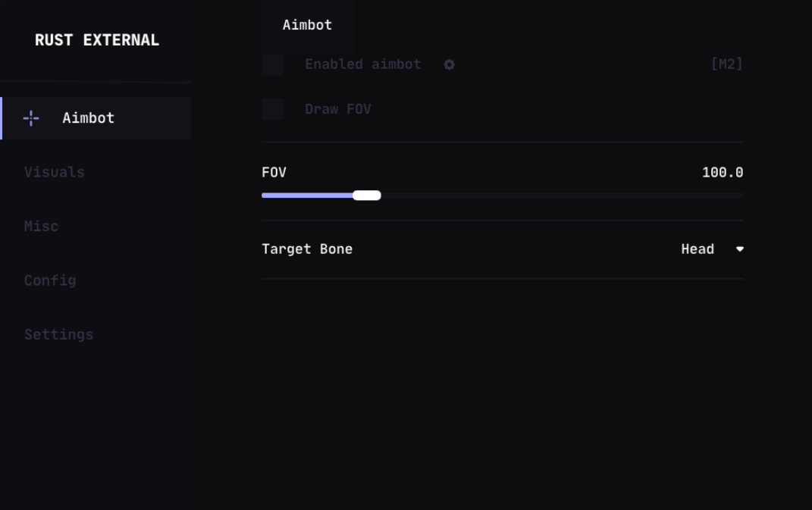Select Head in the Target Bone picker
Viewport: 812px width, 510px height.
pyautogui.click(x=698, y=249)
